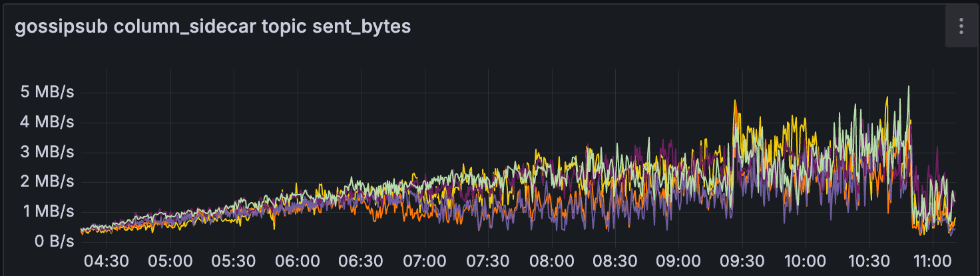Screen dimensions: 980x276
Task: Click the orange spike just before 09:30
Action: point(735,102)
